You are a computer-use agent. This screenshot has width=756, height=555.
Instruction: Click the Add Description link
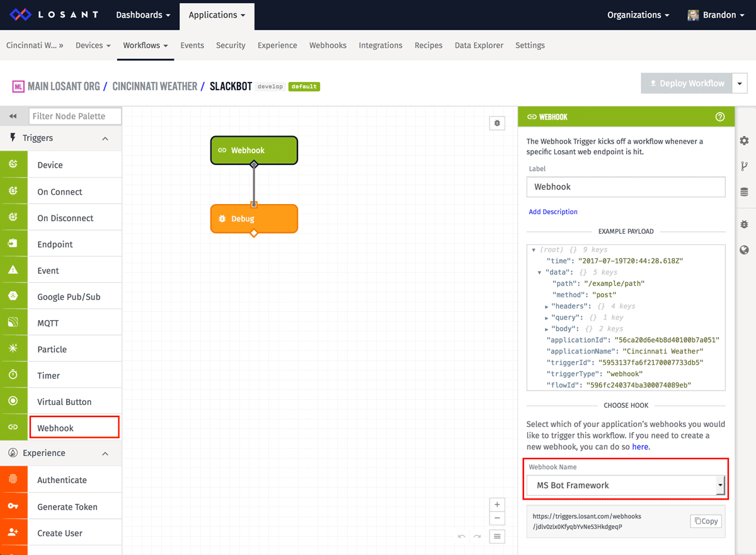553,212
